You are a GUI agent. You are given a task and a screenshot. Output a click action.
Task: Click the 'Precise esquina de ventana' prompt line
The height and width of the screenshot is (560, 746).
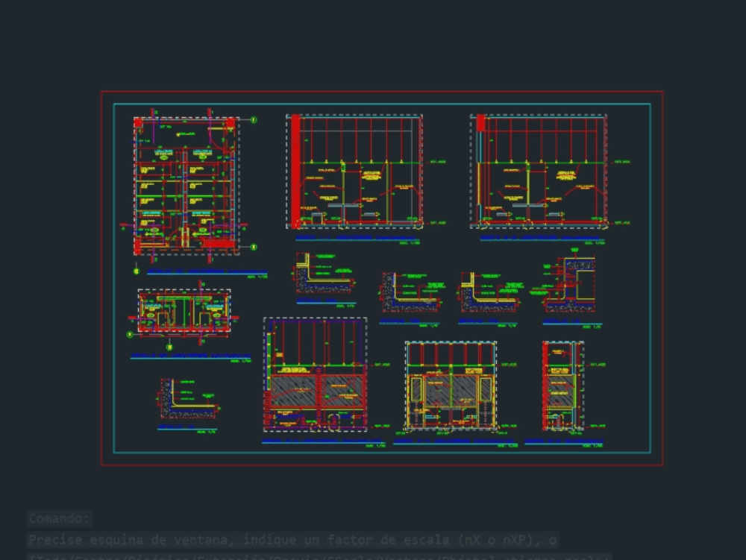[292, 540]
